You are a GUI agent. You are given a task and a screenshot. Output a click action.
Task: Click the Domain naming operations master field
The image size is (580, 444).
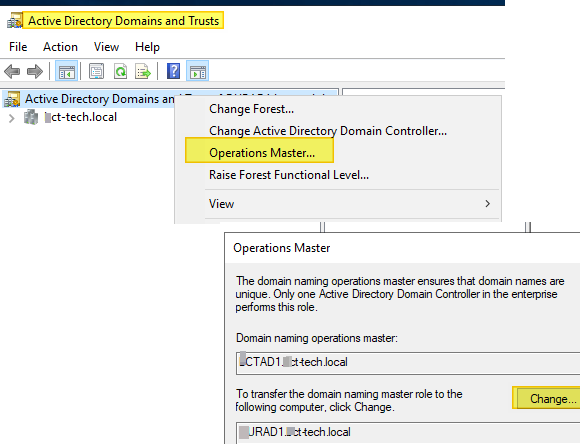point(408,363)
